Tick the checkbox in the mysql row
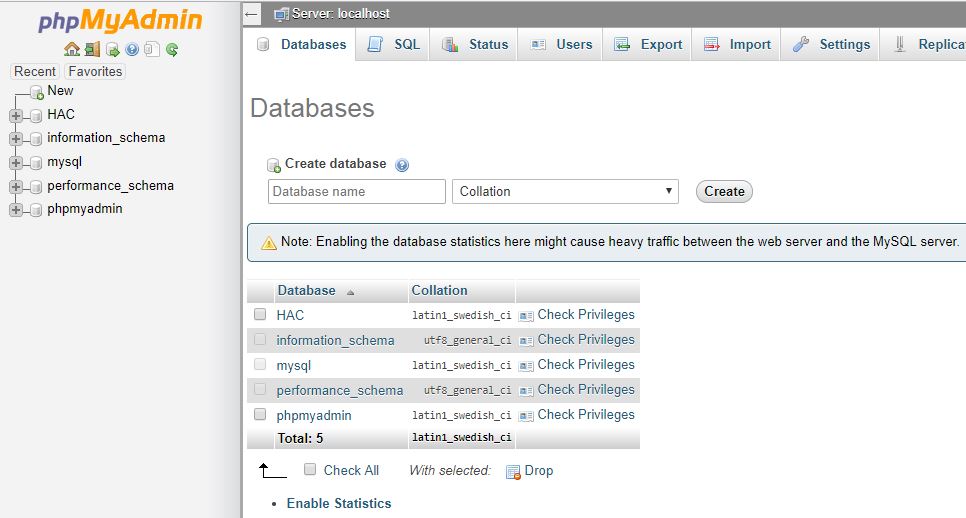The image size is (966, 518). [x=260, y=364]
